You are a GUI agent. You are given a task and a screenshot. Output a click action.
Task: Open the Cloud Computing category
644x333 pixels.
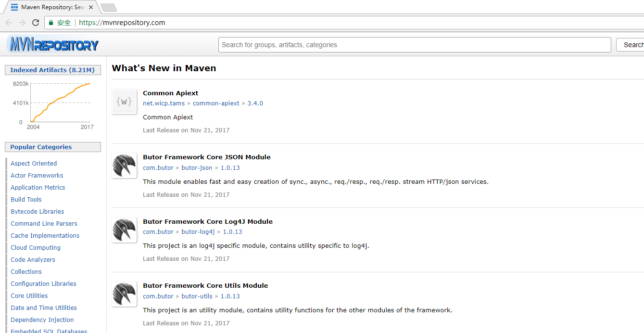coord(36,248)
